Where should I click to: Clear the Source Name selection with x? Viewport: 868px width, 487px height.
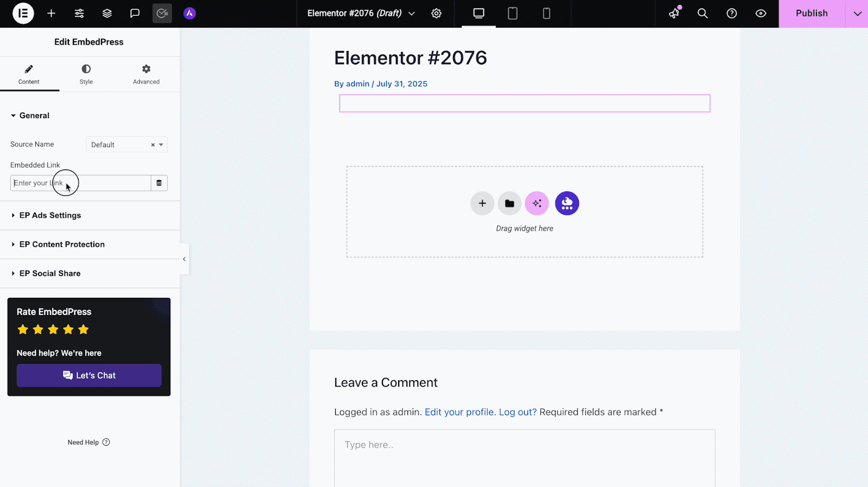click(x=153, y=145)
